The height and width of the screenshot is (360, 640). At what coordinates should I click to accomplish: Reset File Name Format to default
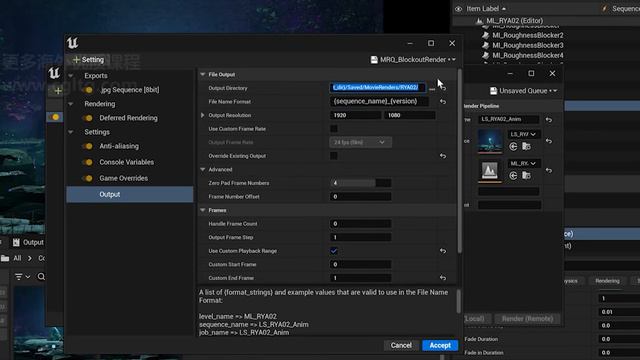coord(443,102)
